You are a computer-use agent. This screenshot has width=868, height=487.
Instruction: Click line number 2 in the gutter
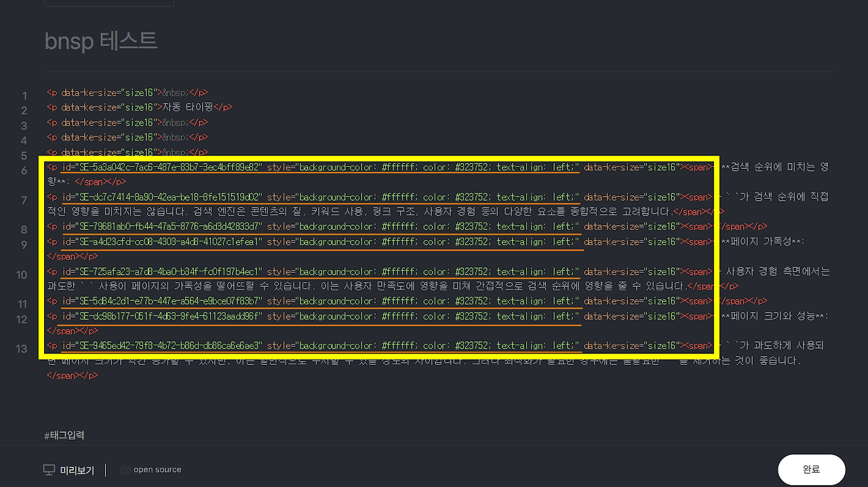tap(24, 111)
